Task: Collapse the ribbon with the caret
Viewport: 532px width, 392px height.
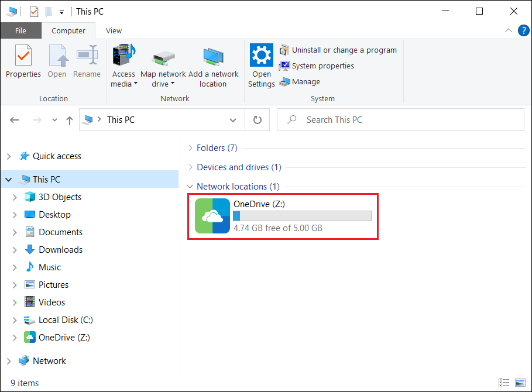Action: tap(508, 30)
